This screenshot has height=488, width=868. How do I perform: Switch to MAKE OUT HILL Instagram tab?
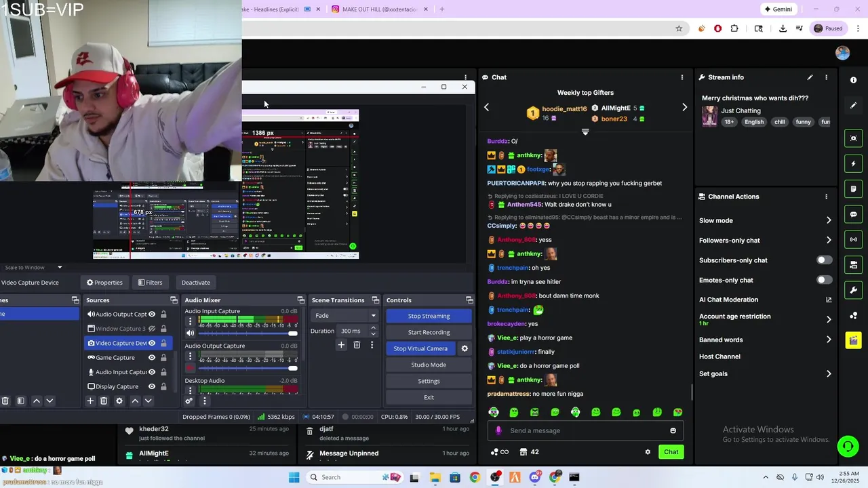380,9
